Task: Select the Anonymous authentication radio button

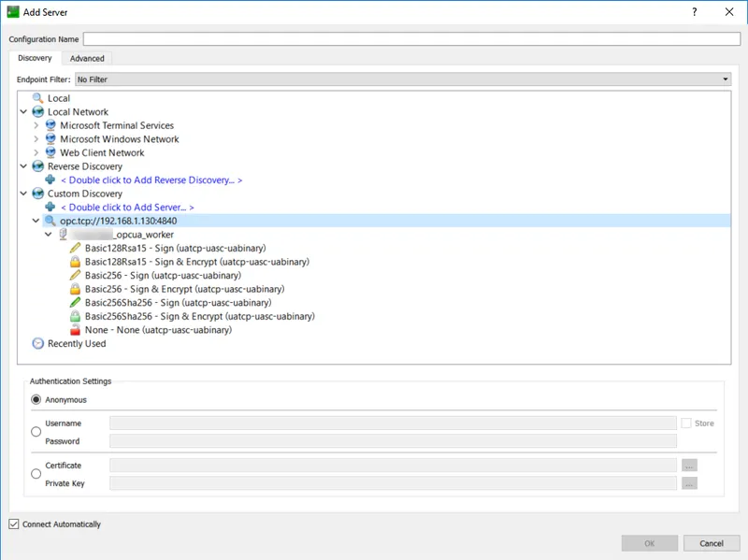Action: [x=35, y=397]
